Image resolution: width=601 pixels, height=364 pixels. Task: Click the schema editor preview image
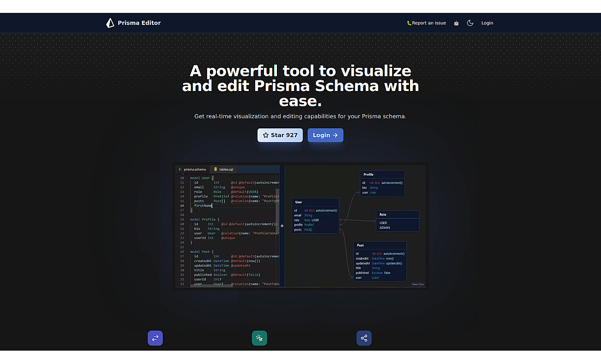(300, 226)
